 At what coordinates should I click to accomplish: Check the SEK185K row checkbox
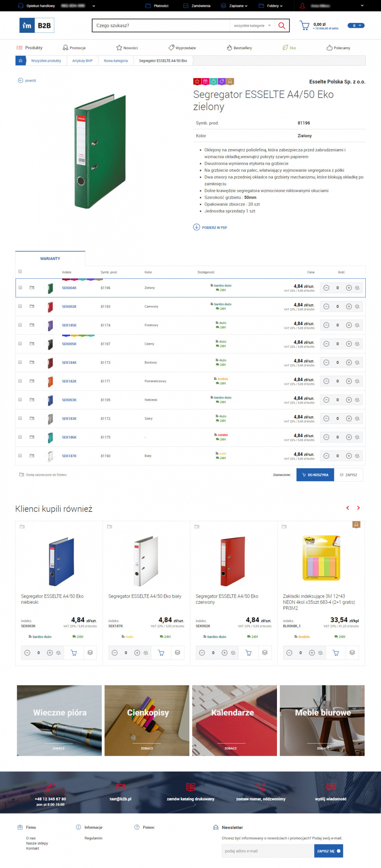20,325
